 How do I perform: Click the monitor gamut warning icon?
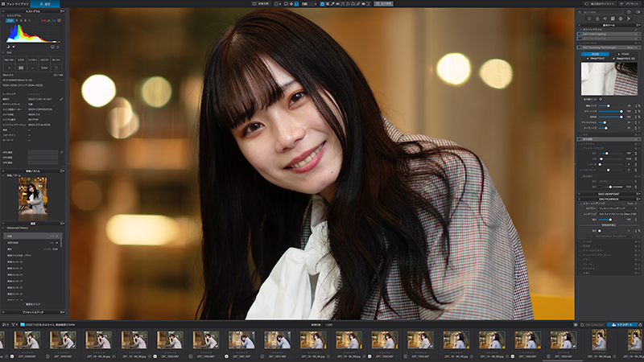tap(52, 47)
